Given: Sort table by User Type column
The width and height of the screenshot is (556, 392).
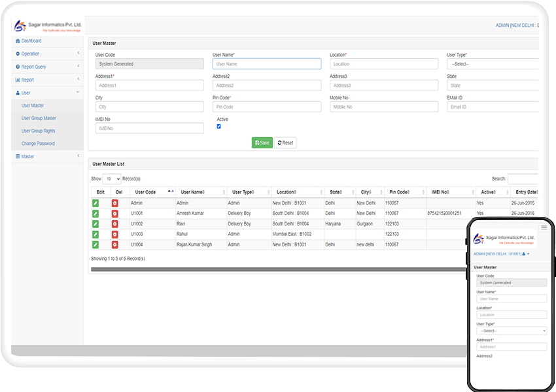Looking at the screenshot, I should [249, 192].
